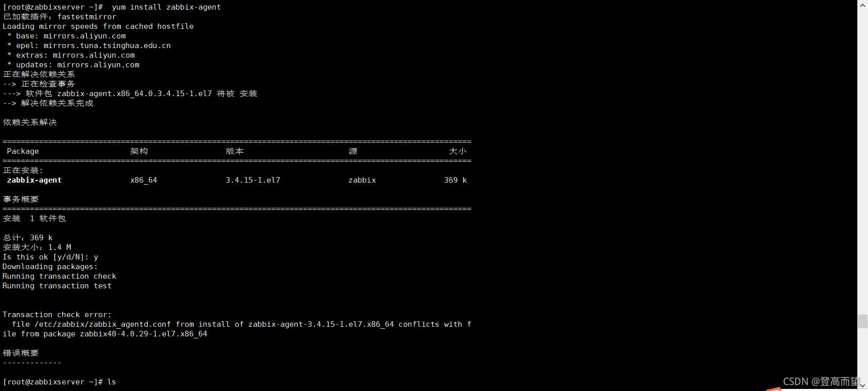Click the '源' column header
The width and height of the screenshot is (868, 391).
pyautogui.click(x=353, y=151)
